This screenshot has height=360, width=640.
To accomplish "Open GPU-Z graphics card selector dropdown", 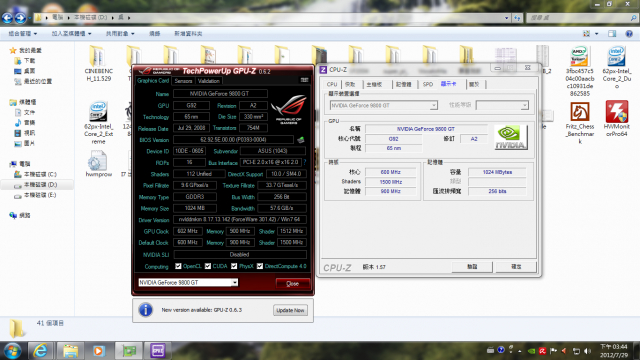I will pos(235,282).
